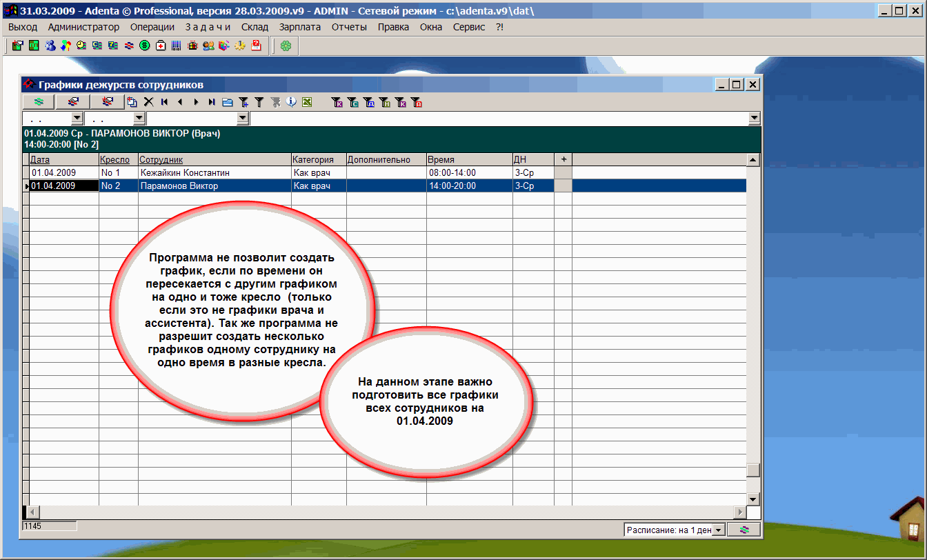
Task: Expand the first date filter dropdown
Action: click(77, 119)
